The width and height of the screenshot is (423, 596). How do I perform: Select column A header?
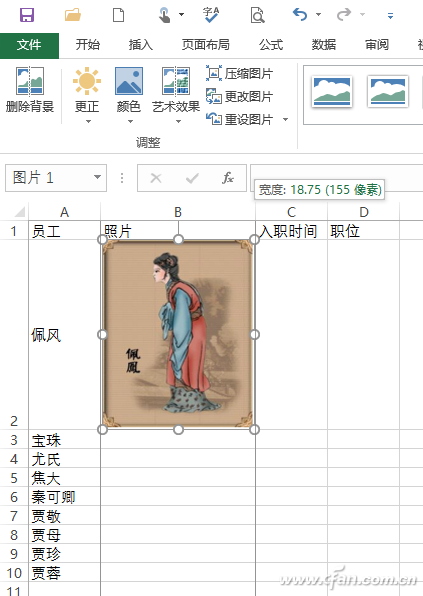65,212
